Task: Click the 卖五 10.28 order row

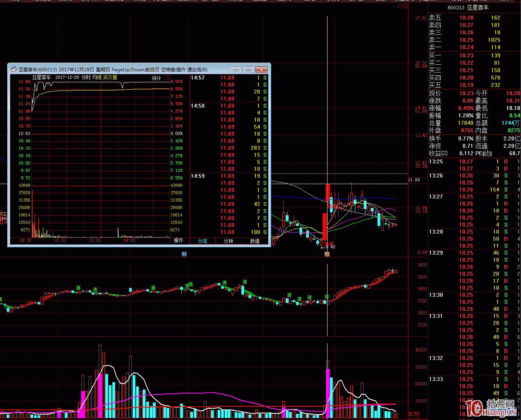Action: (474, 18)
